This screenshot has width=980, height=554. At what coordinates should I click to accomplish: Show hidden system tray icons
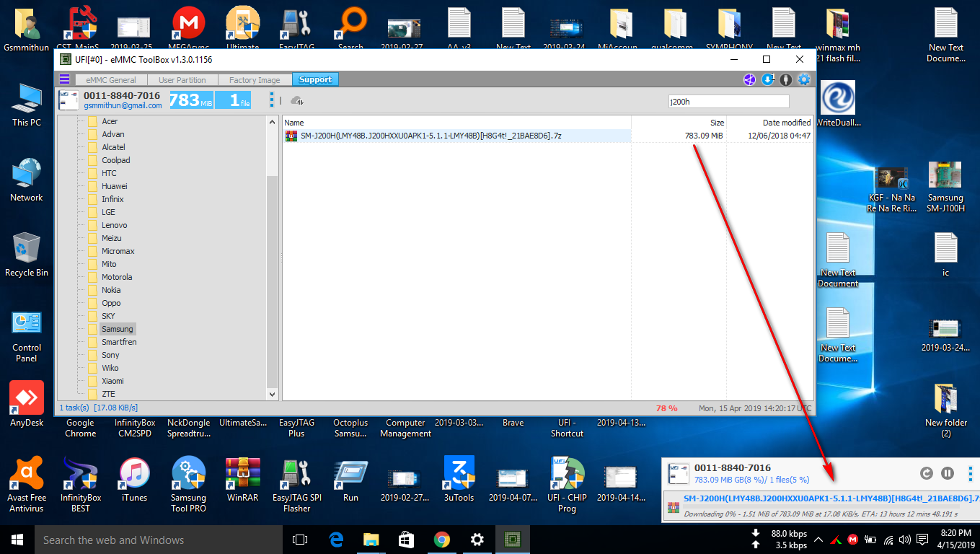818,540
